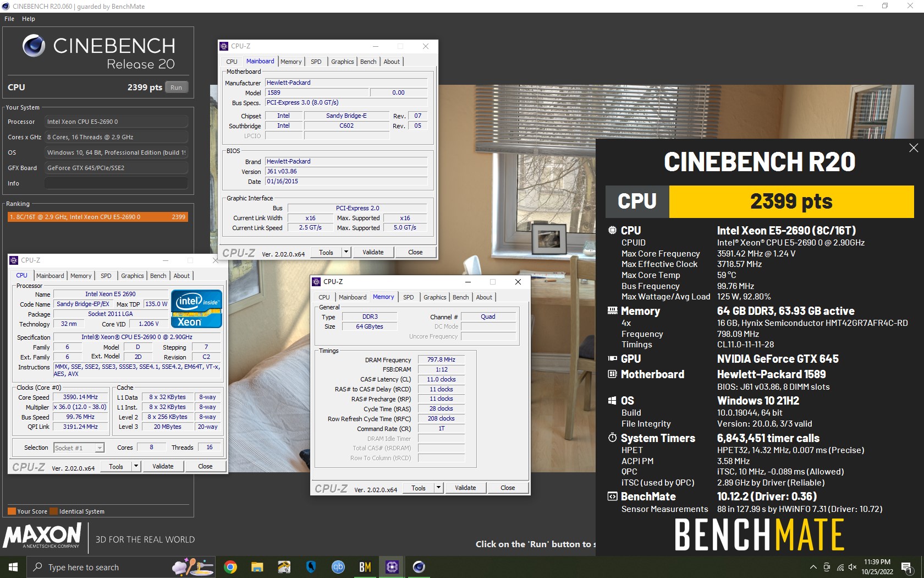Open Bench tab in CPU-Z Memory window
Image resolution: width=924 pixels, height=578 pixels.
pos(461,297)
